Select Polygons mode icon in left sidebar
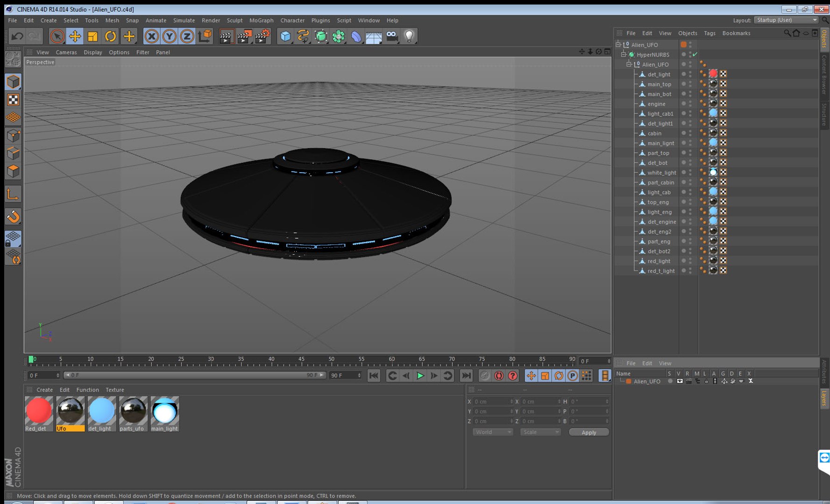The image size is (830, 504). coord(13,171)
